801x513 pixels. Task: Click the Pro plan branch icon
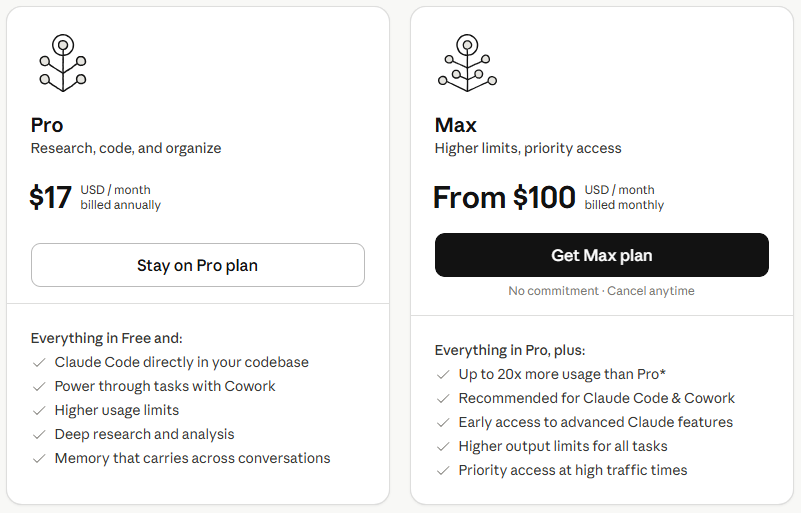pyautogui.click(x=63, y=63)
